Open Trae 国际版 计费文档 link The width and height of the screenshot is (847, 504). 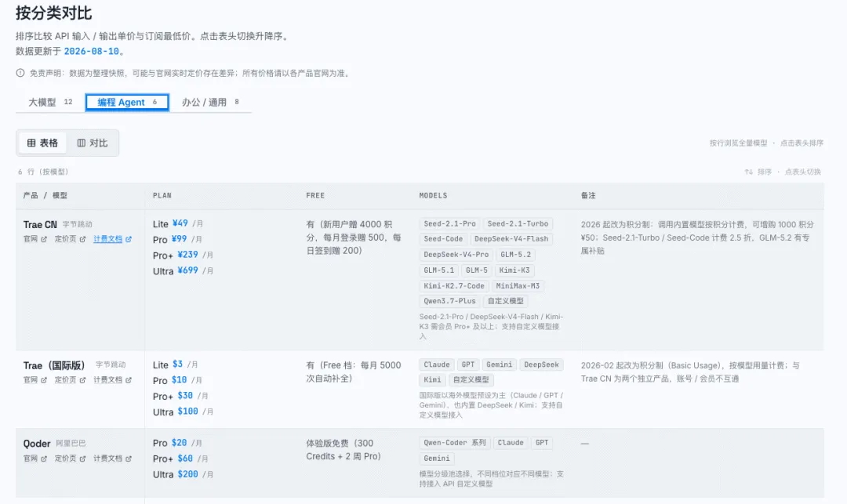(112, 380)
